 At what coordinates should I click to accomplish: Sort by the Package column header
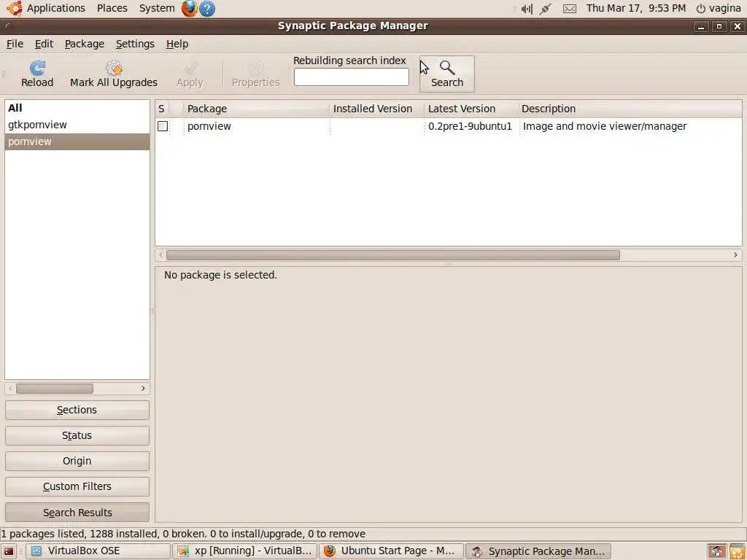point(256,109)
